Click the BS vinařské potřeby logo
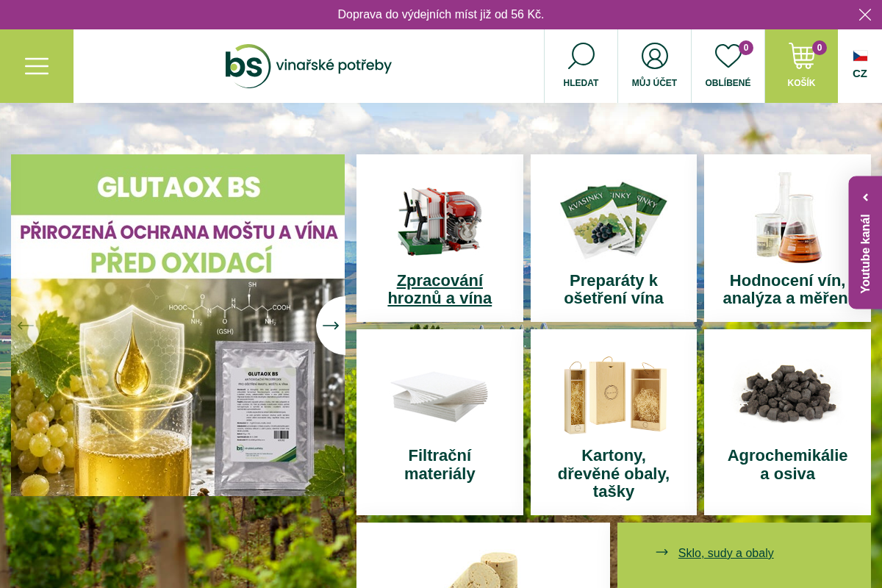The image size is (882, 588). coord(308,66)
